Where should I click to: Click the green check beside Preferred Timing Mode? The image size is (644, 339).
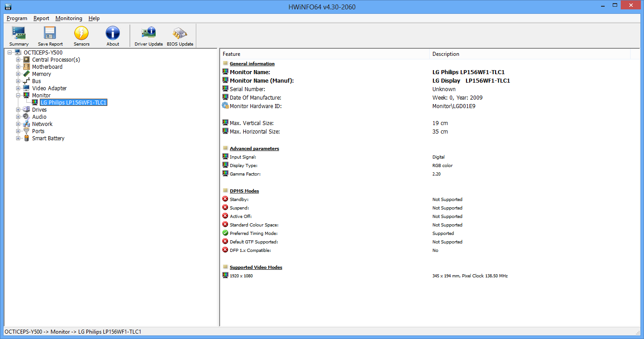225,233
